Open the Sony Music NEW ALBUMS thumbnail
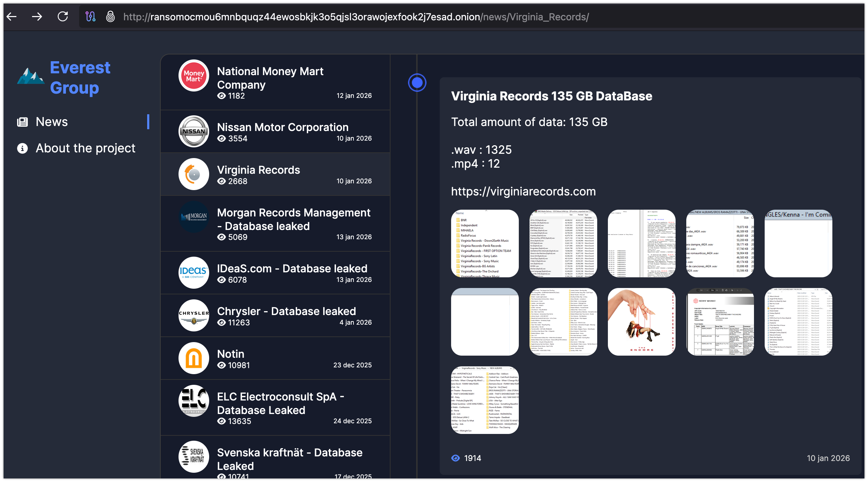The height and width of the screenshot is (482, 868). pyautogui.click(x=485, y=400)
